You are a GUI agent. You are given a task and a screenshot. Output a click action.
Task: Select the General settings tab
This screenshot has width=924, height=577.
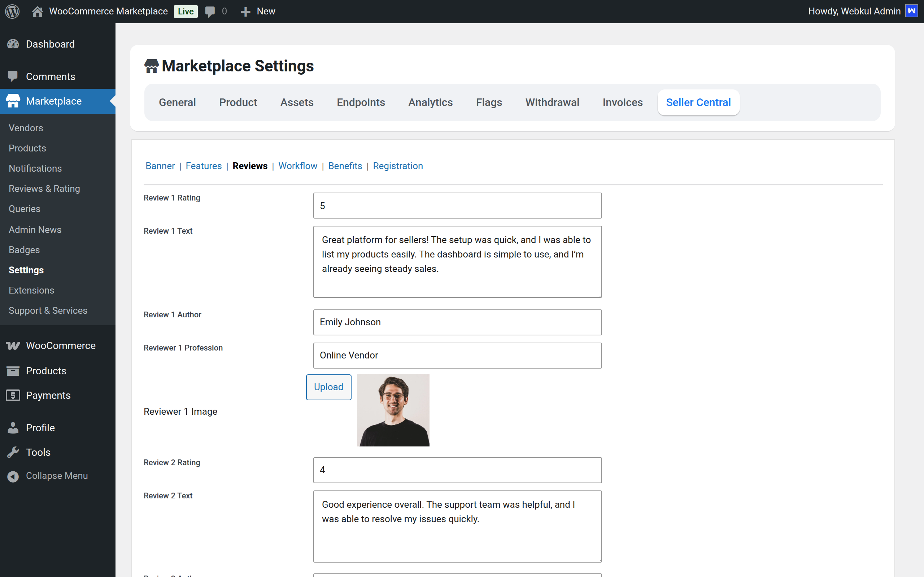(177, 102)
